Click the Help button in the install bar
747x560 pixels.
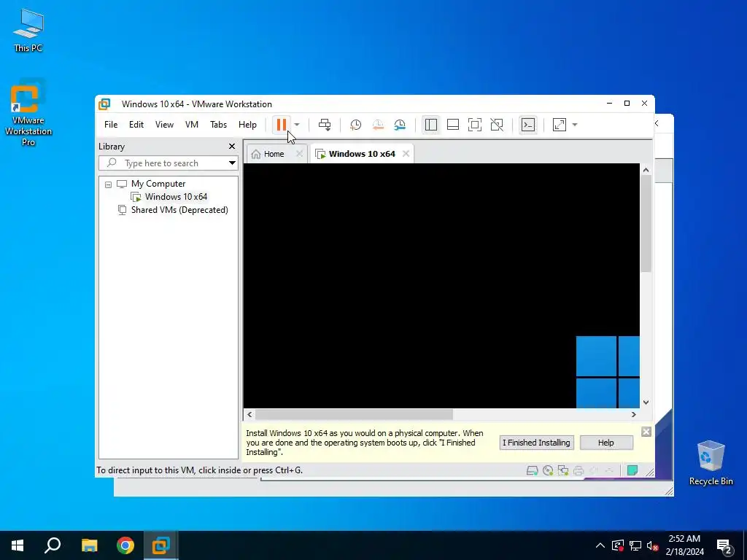(606, 443)
